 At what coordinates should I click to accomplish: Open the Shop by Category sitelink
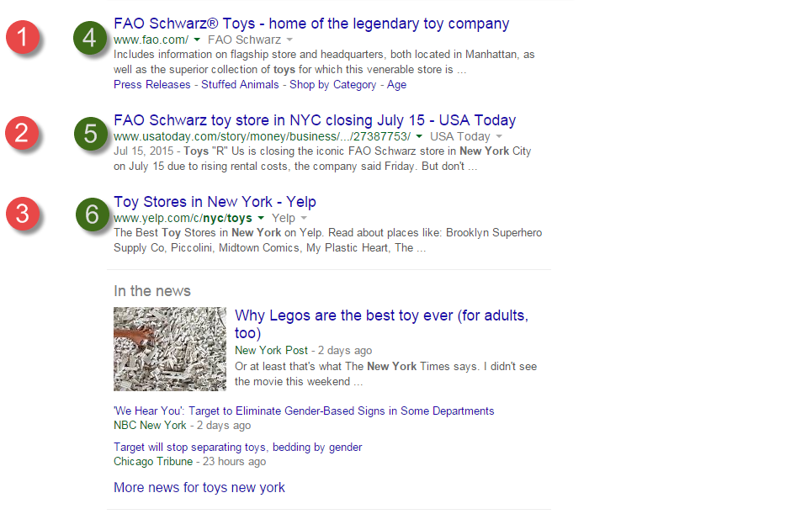[332, 85]
